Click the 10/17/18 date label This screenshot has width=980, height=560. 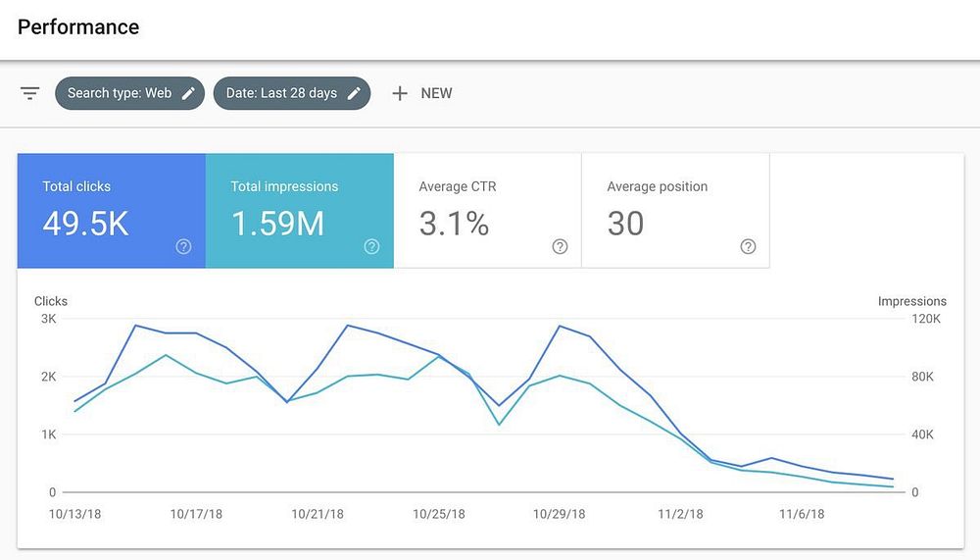(x=196, y=514)
